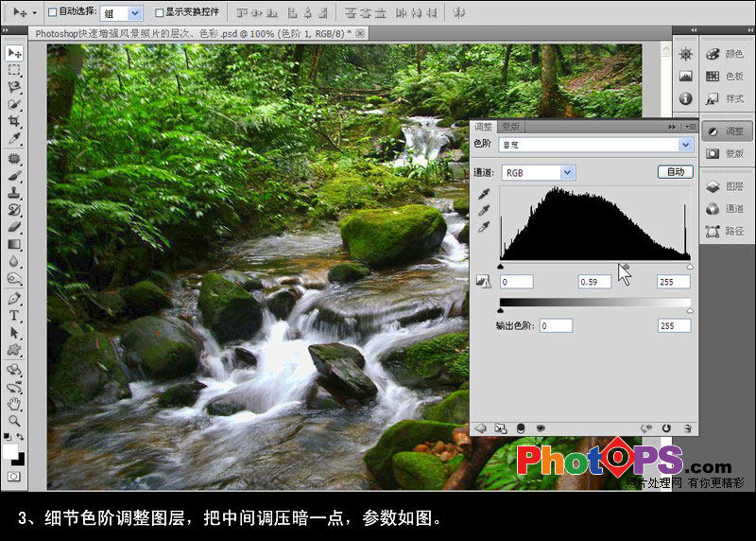Toggle layer visibility eye in adjustments panel
Viewport: 756px width, 541px height.
pos(541,428)
